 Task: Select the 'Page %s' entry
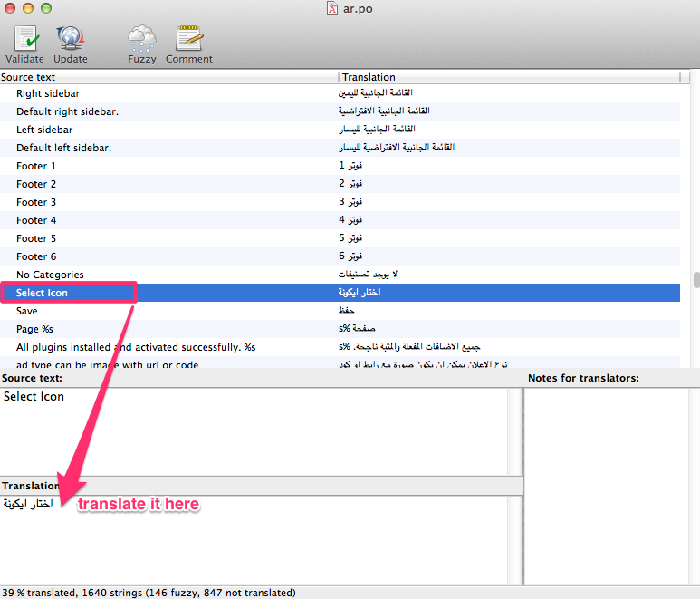coord(34,329)
